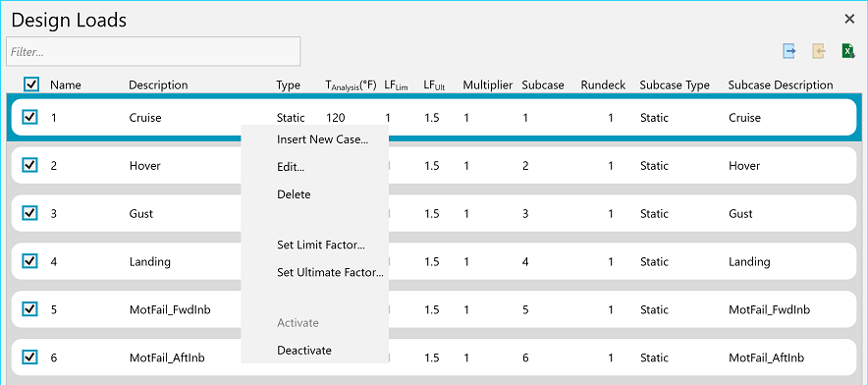Click the 120 temperature value for Cruise

(336, 118)
